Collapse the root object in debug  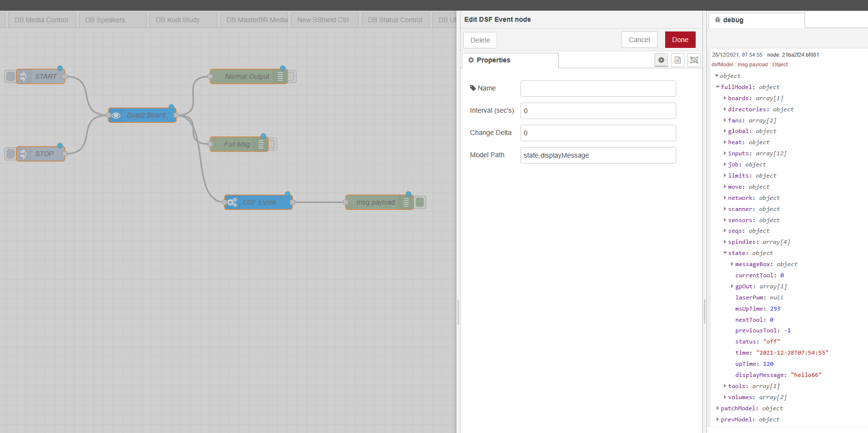tap(717, 76)
